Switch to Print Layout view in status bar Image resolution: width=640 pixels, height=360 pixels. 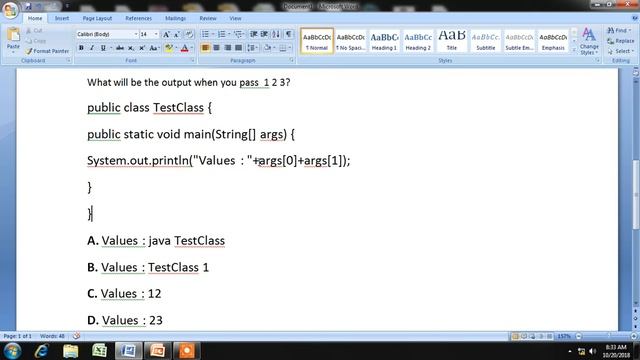tap(515, 336)
